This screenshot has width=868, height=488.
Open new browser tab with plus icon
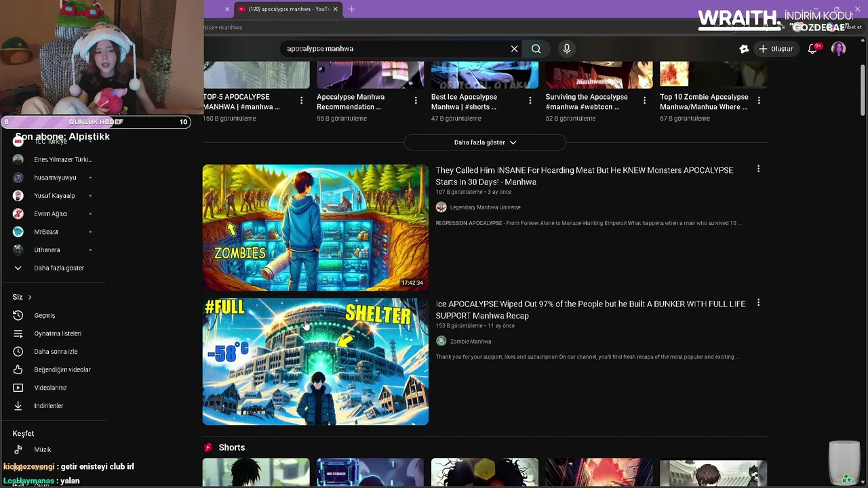[x=351, y=9]
